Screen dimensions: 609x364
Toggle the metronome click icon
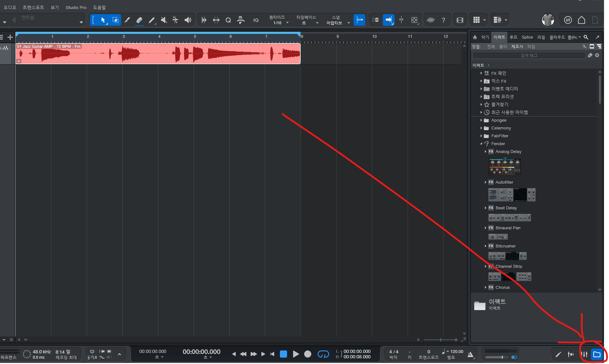[x=471, y=354]
